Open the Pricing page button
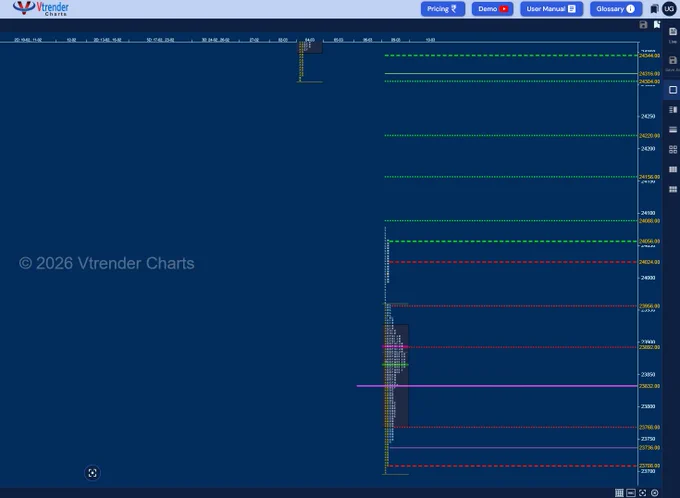680x498 pixels. pos(442,9)
